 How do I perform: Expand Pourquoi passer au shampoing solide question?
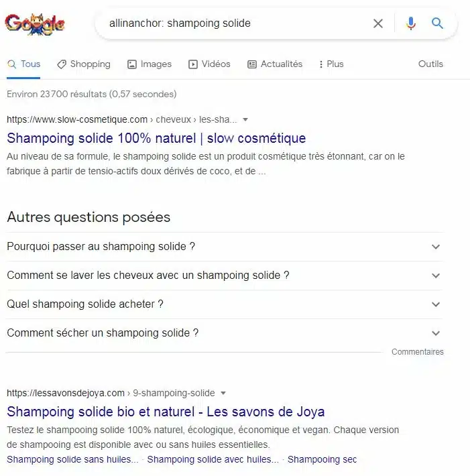[x=225, y=247]
